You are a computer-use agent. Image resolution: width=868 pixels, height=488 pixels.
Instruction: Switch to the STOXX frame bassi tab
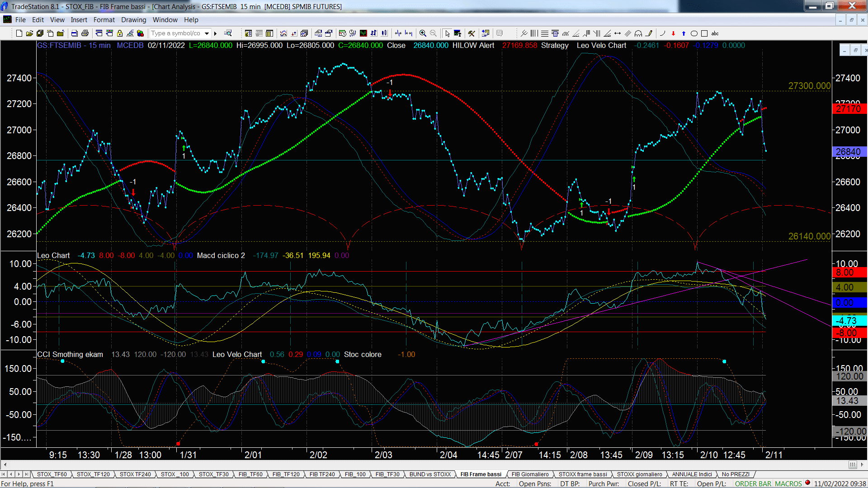[583, 474]
